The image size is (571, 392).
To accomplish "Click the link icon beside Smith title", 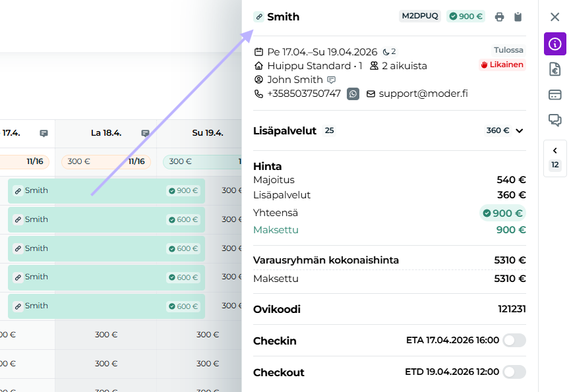I will tap(259, 16).
